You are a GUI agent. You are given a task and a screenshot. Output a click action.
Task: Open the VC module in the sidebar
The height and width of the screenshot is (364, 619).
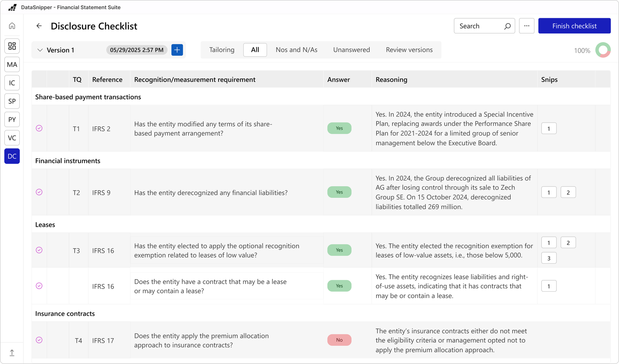coord(12,138)
